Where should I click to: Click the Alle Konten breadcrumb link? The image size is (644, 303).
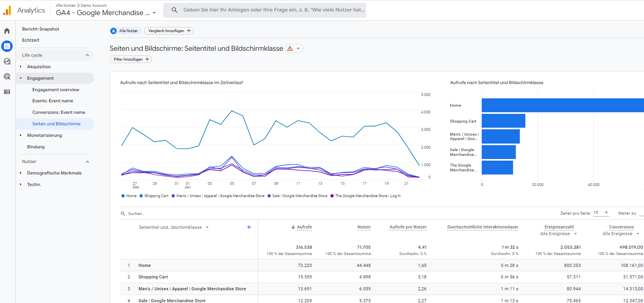[66, 6]
